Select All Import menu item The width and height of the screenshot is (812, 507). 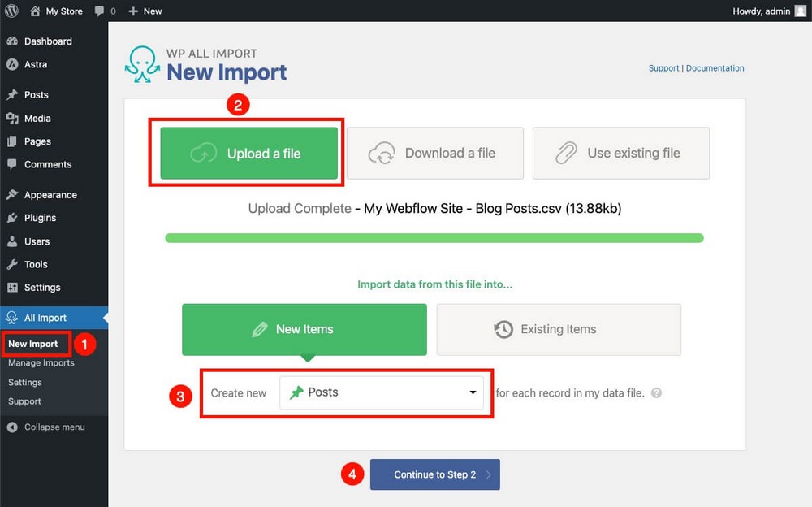click(x=54, y=318)
